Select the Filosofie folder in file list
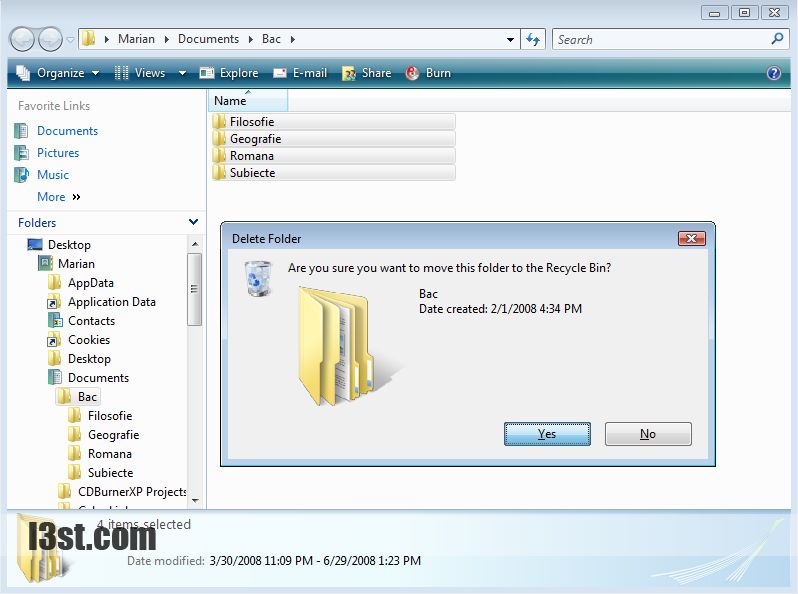 333,122
